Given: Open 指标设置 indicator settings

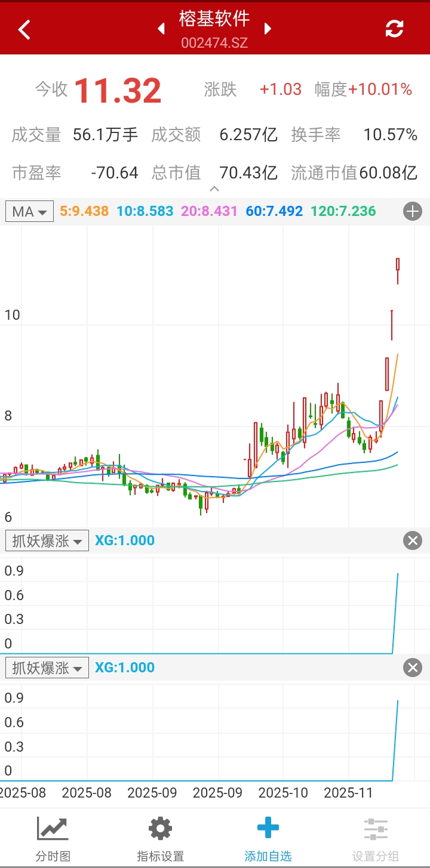Looking at the screenshot, I should pyautogui.click(x=161, y=839).
